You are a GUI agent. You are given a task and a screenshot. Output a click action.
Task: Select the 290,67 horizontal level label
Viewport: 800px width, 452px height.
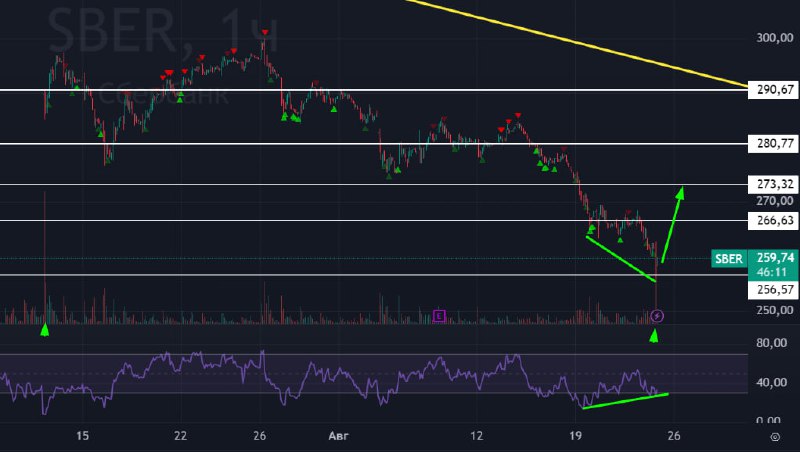pyautogui.click(x=773, y=90)
